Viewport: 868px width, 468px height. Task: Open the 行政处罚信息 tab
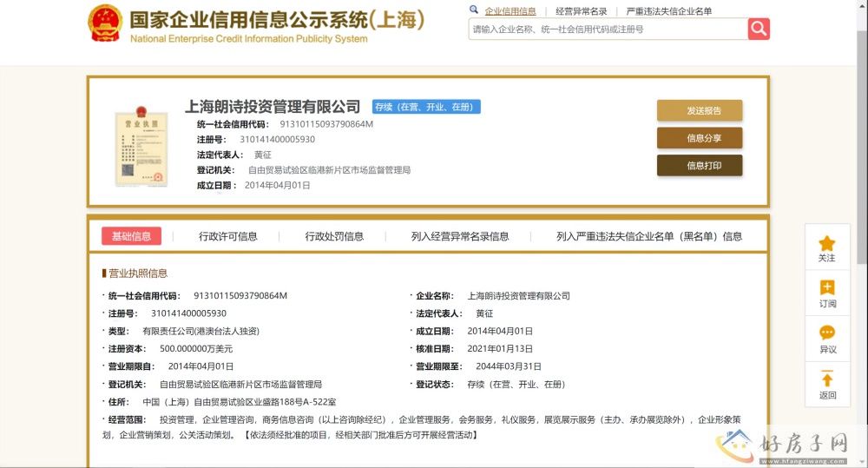pos(334,236)
